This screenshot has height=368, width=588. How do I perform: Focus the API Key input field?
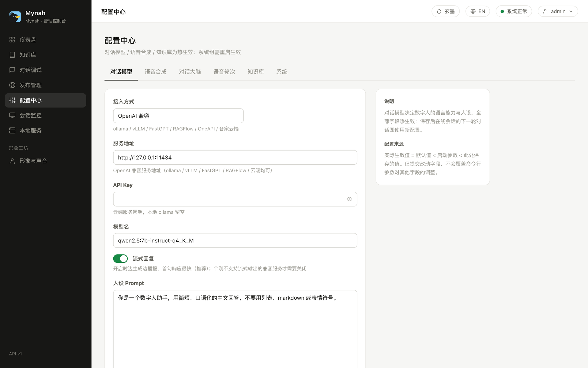(235, 199)
